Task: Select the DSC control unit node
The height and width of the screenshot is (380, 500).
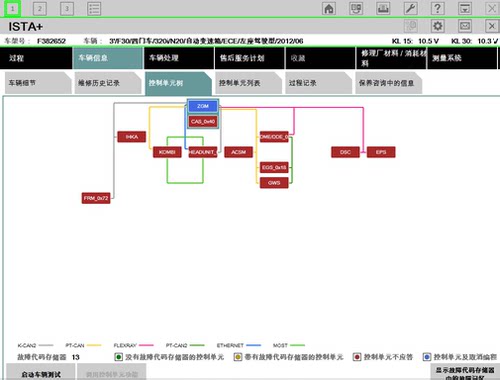Action: click(x=345, y=152)
